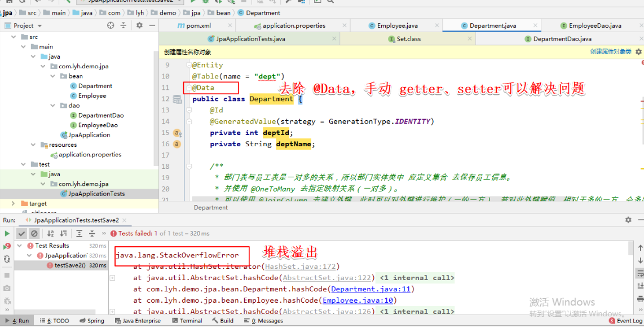Close the Department.java tab
644x327 pixels.
536,25
